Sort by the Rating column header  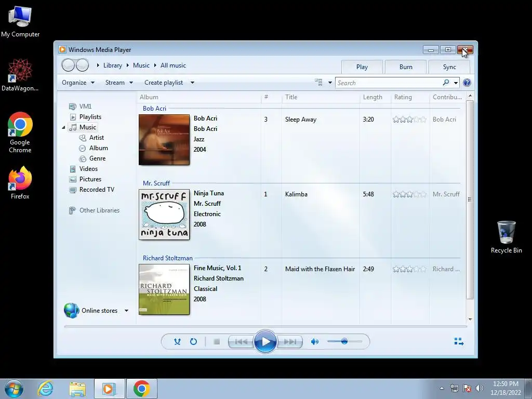pos(403,97)
